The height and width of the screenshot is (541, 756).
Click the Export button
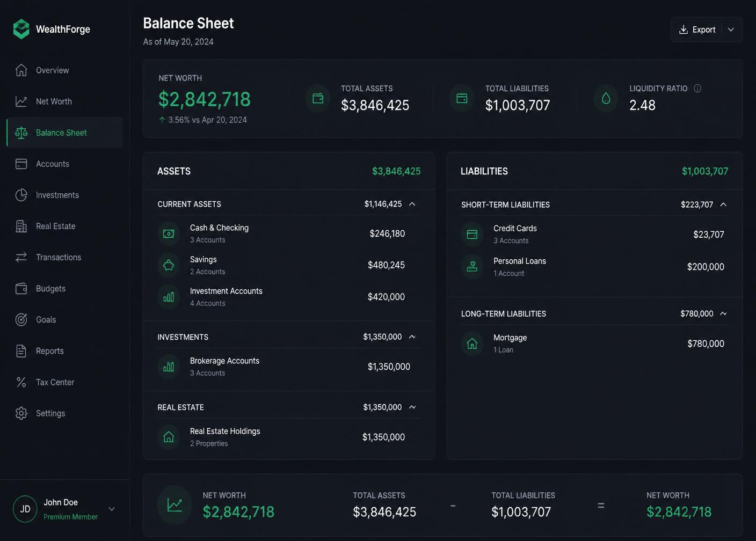coord(697,30)
